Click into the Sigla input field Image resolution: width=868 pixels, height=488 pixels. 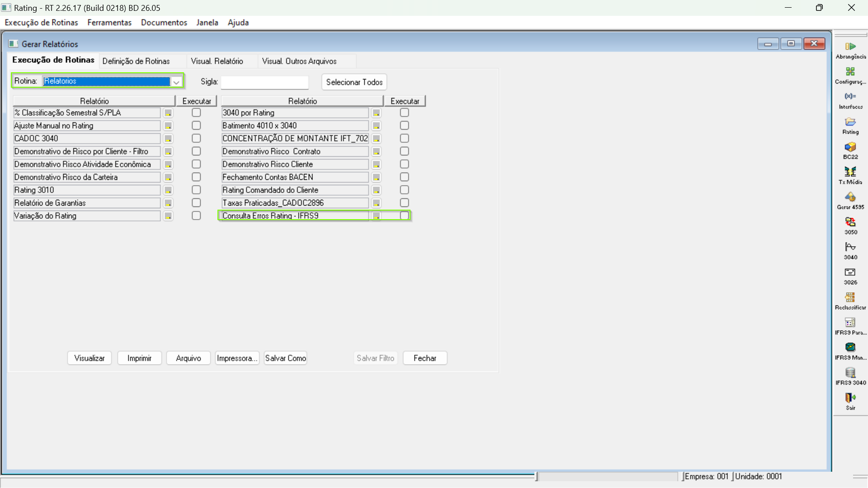264,82
